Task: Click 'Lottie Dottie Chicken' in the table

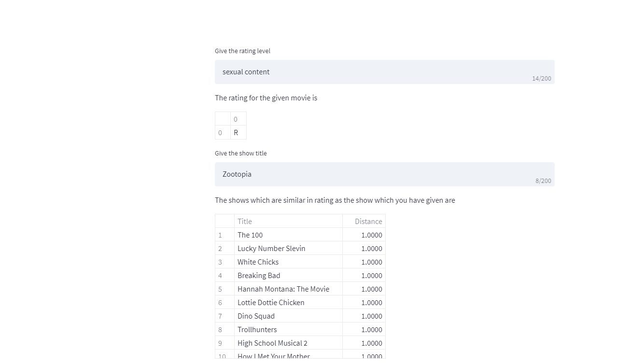Action: click(x=271, y=302)
